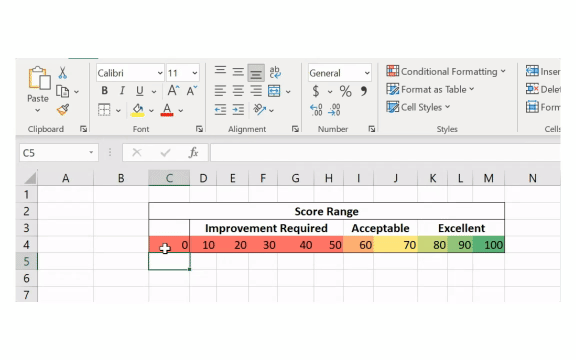Toggle Italic formatting

click(x=122, y=90)
